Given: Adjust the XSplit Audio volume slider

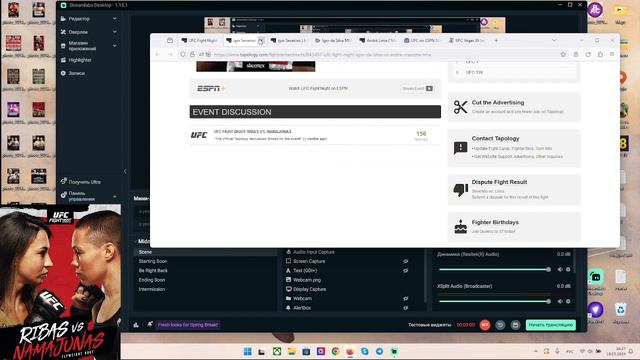Looking at the screenshot, I should click(x=494, y=301).
